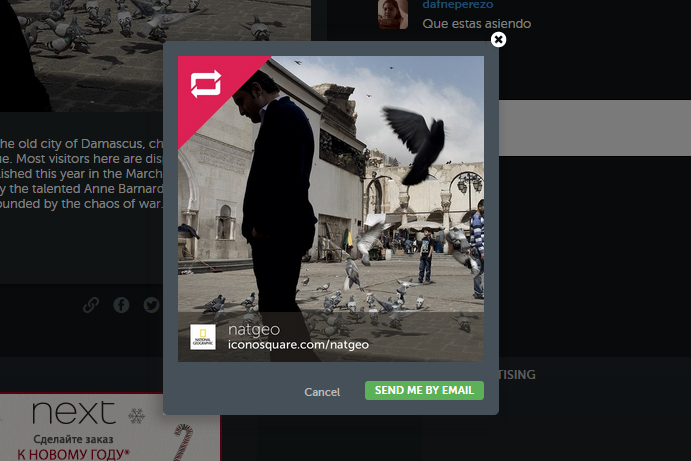The width and height of the screenshot is (691, 461).
Task: Click the natgeo username in the popup
Action: point(253,328)
